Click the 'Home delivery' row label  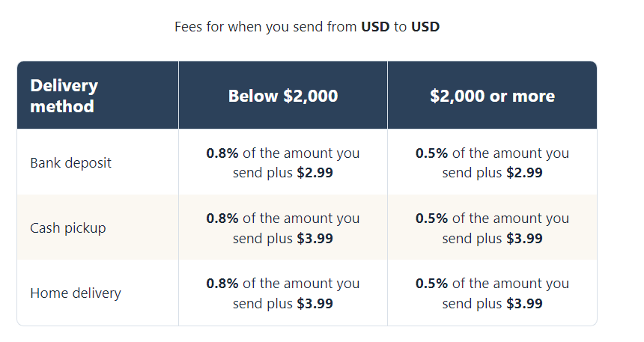(x=76, y=293)
